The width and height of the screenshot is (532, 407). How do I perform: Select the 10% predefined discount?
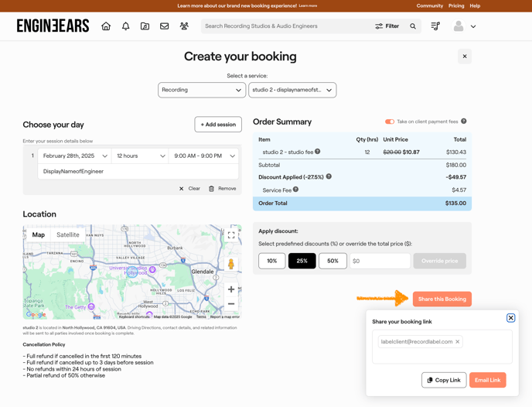[271, 261]
